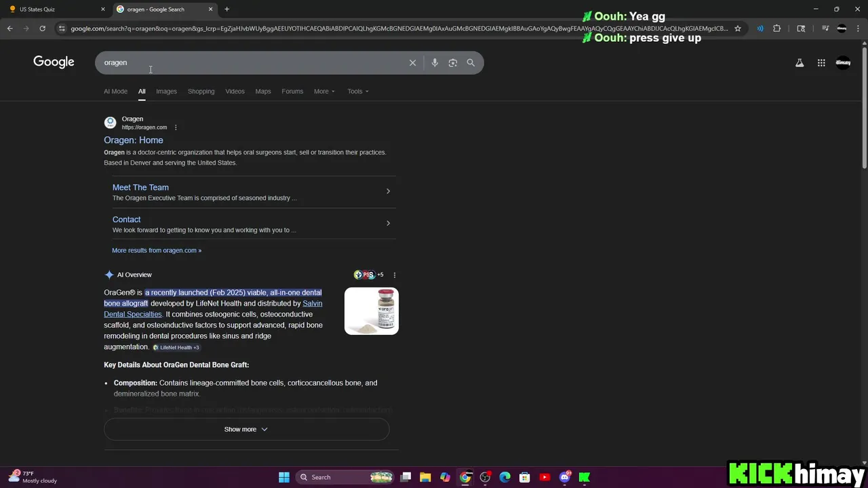Open Windows Start menu
This screenshot has width=868, height=488.
284,477
